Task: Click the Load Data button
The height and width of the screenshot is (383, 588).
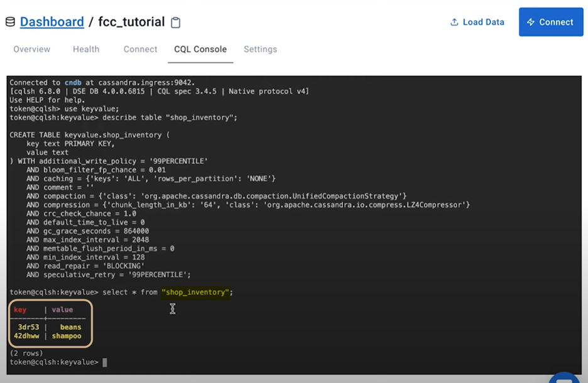Action: (477, 22)
